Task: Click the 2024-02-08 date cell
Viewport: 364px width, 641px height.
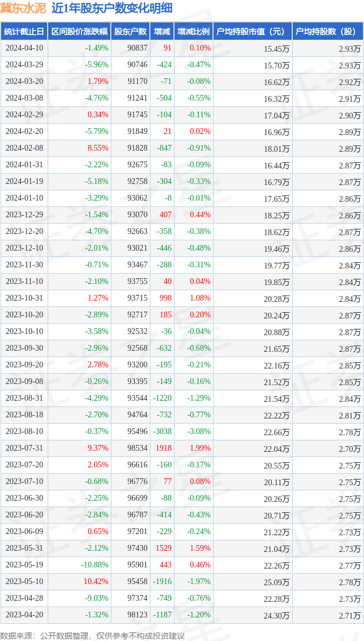Action: (x=24, y=148)
